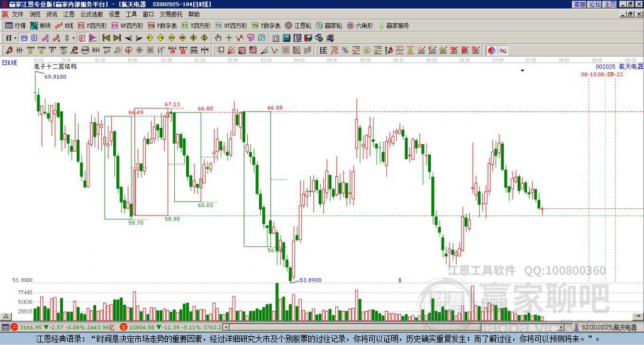Select the red pen drawing tool
644x345 pixels.
[x=9, y=50]
